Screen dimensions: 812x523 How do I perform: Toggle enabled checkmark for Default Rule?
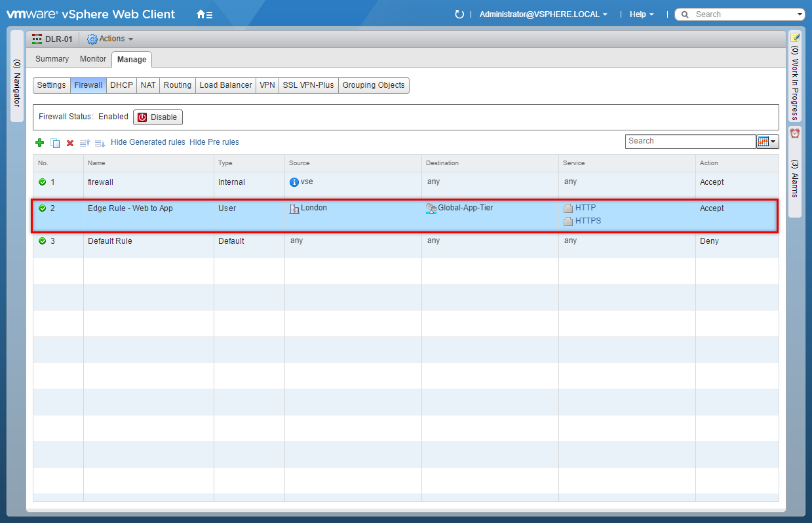pyautogui.click(x=43, y=241)
